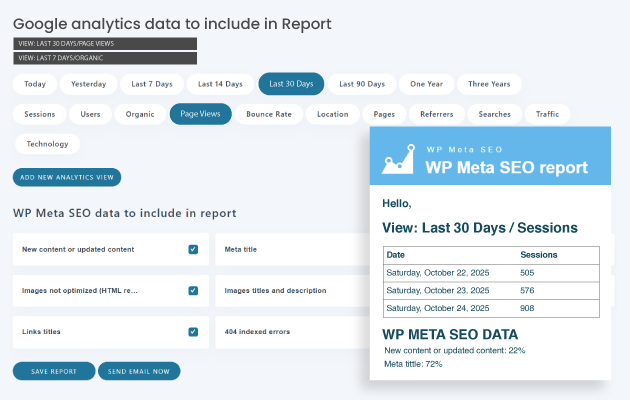This screenshot has width=630, height=400.
Task: Remove the Last 30 Days/Page Views view tag
Action: 105,43
